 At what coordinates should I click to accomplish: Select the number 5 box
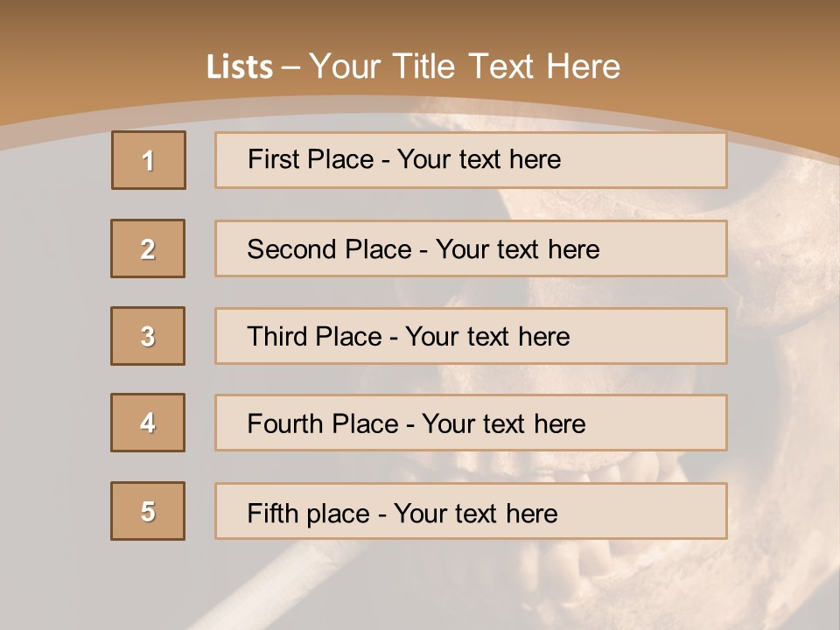(x=148, y=511)
